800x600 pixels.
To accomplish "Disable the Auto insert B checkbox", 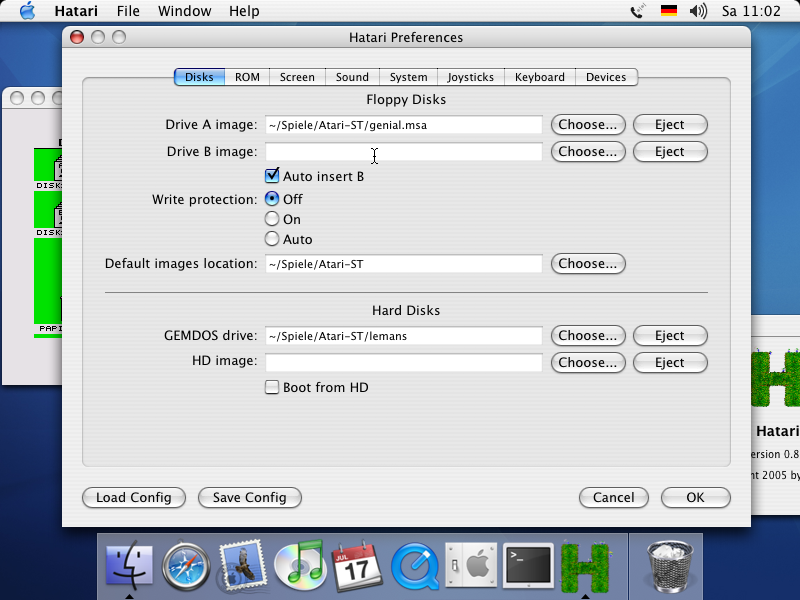I will 271,177.
